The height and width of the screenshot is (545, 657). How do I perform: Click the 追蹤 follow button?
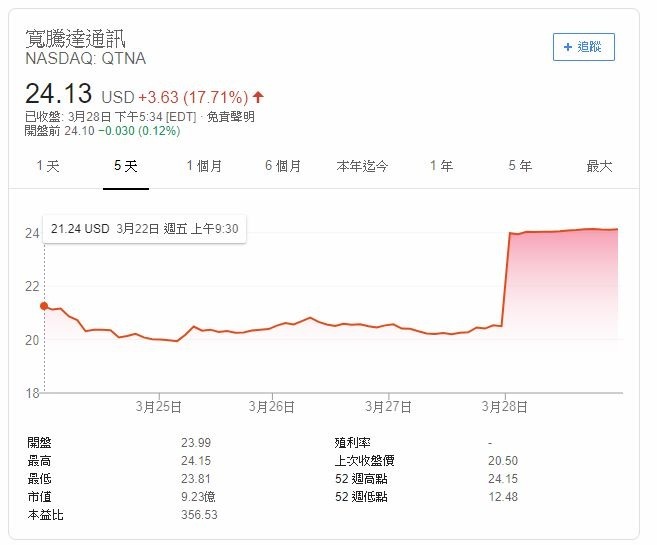[584, 47]
